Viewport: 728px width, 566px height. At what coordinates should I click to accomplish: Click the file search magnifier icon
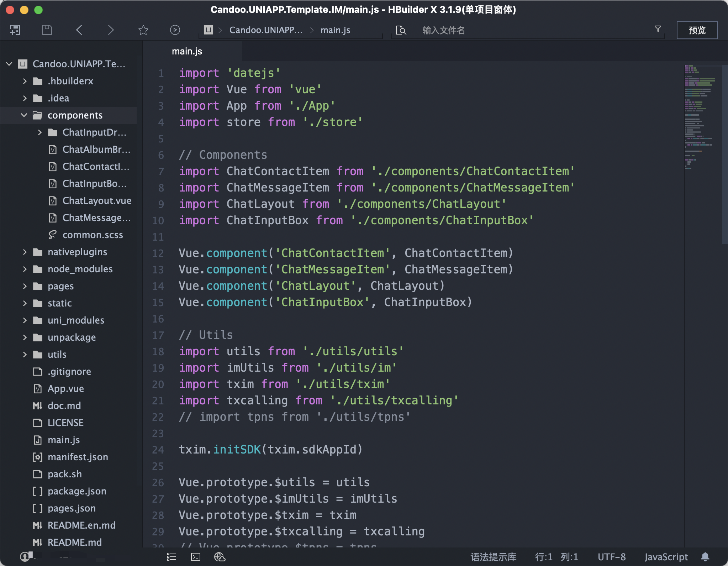[x=401, y=30]
